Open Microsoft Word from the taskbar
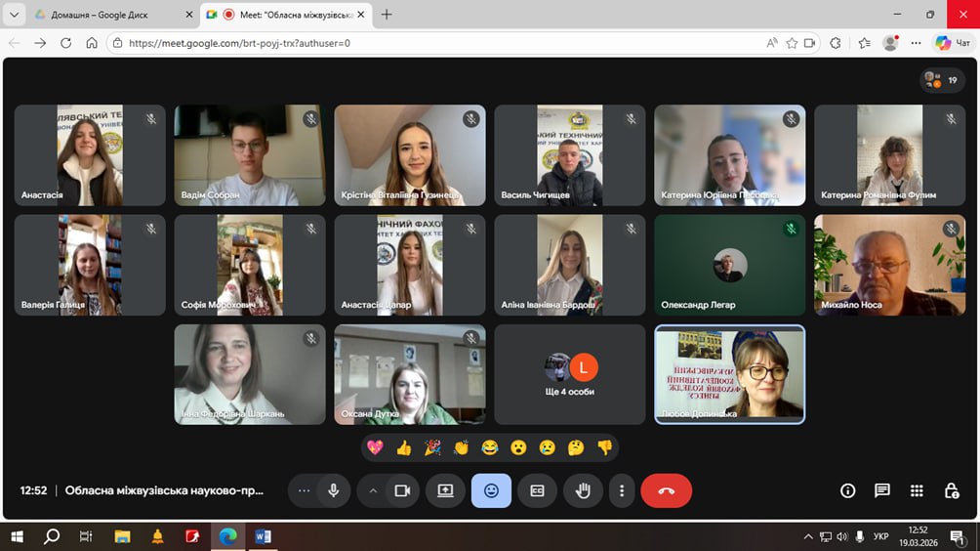Viewport: 980px width, 551px height. click(263, 536)
